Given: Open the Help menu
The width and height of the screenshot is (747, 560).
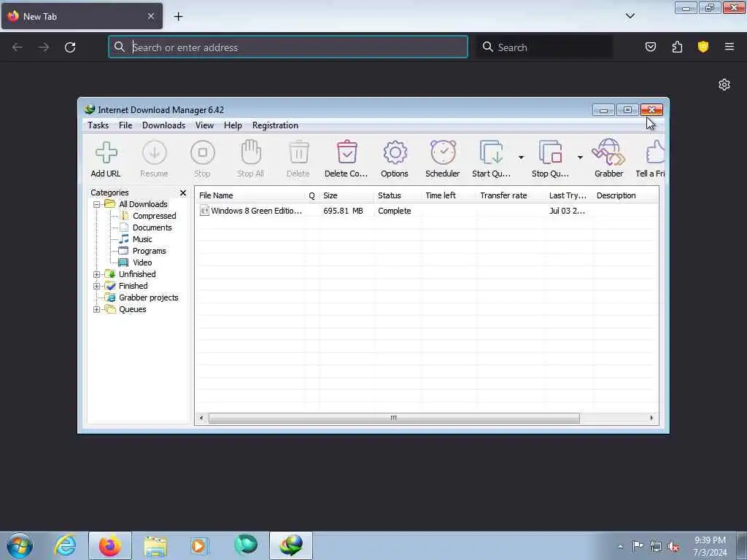Looking at the screenshot, I should pyautogui.click(x=233, y=125).
